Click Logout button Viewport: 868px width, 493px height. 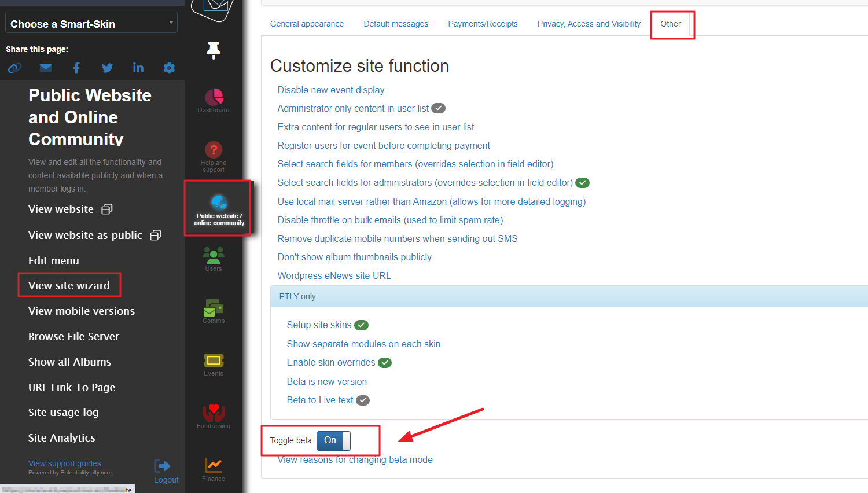click(x=165, y=471)
